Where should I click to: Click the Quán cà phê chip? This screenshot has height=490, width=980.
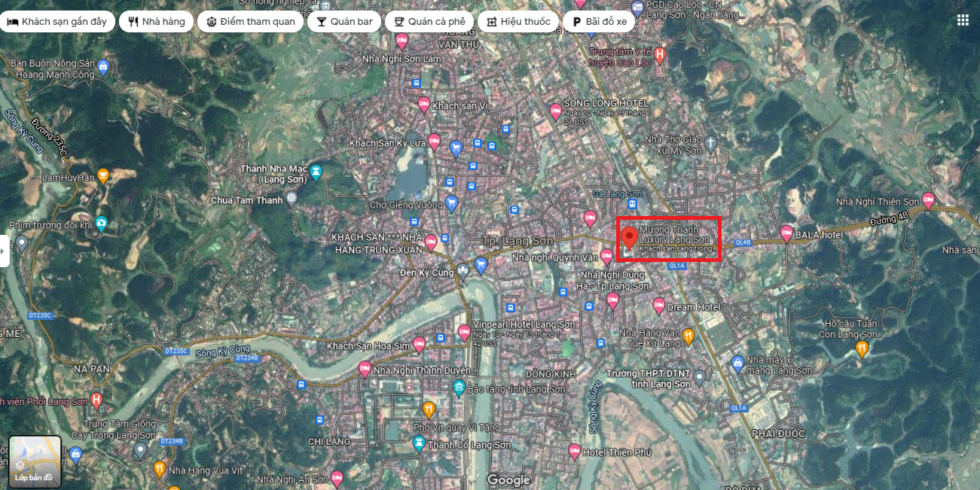tap(429, 21)
